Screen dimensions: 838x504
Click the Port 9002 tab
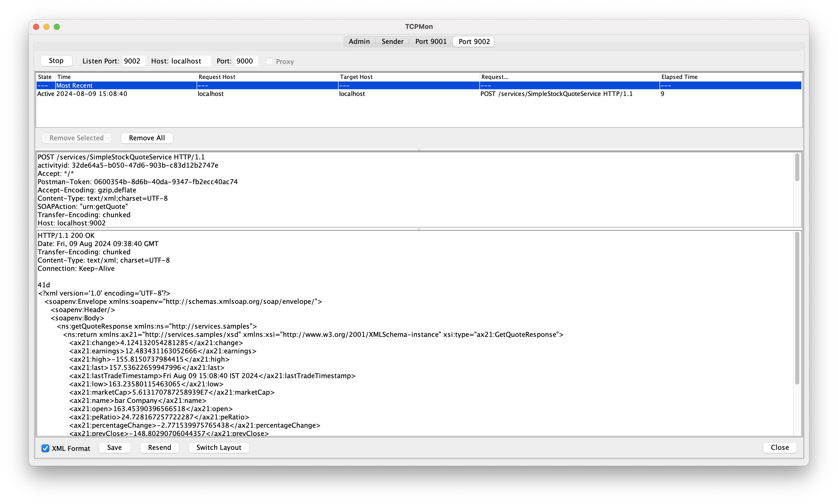(473, 41)
